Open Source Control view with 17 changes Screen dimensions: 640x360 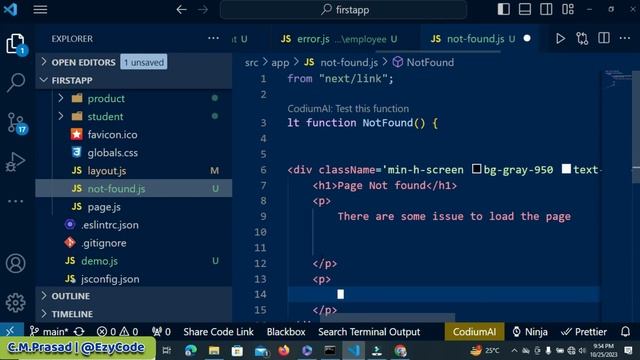click(16, 123)
